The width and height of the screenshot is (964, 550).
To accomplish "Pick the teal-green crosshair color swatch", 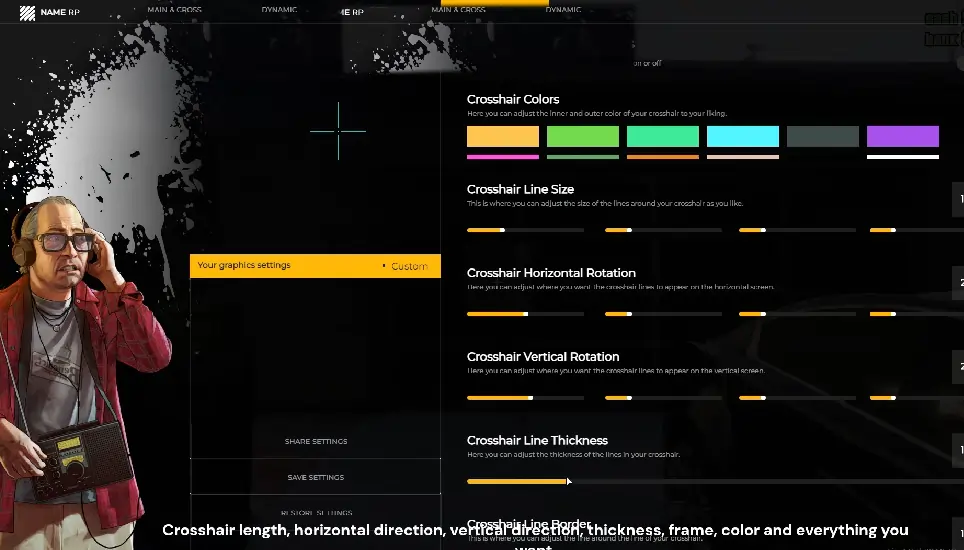I will 663,136.
